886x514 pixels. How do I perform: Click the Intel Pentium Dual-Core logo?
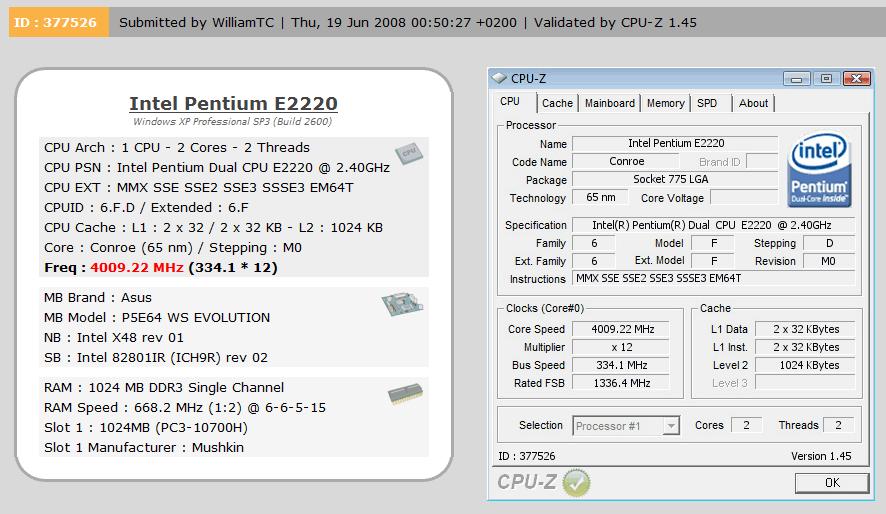819,170
